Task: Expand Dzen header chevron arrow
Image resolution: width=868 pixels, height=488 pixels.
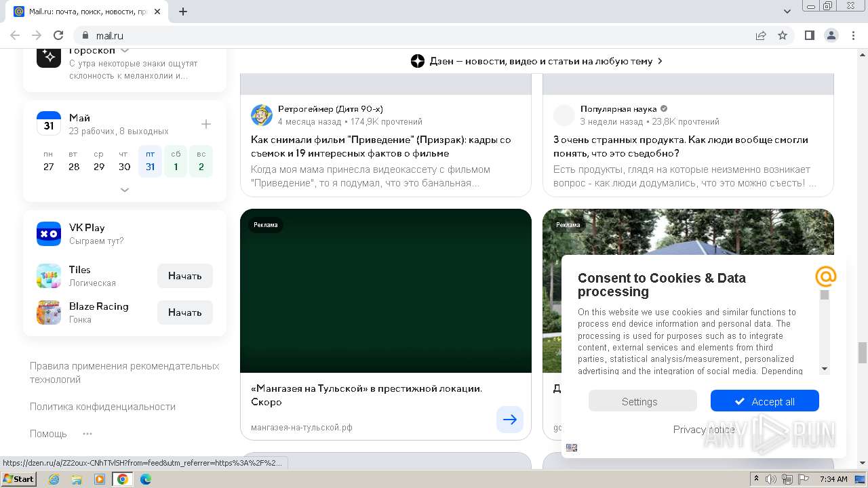Action: [660, 61]
